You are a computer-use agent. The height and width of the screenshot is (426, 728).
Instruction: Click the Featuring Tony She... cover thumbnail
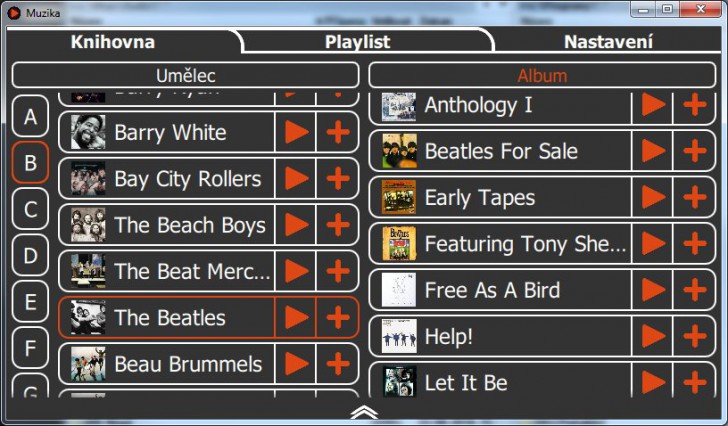click(x=399, y=244)
